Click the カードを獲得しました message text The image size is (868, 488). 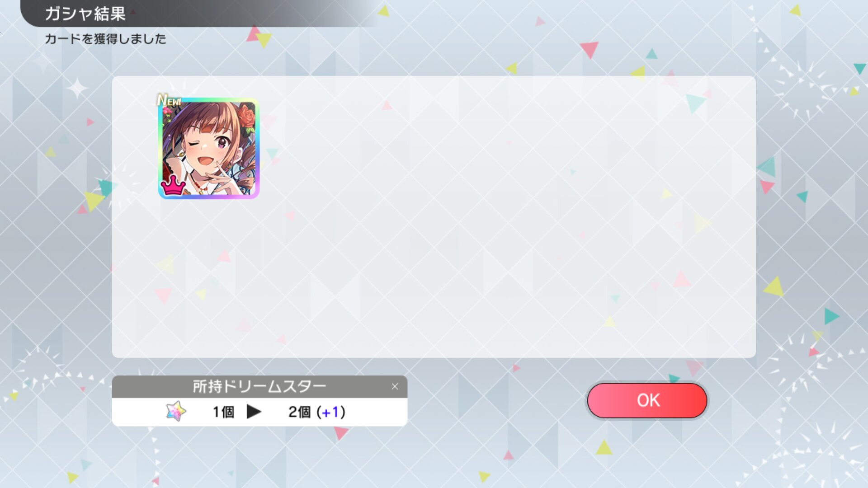[x=105, y=39]
